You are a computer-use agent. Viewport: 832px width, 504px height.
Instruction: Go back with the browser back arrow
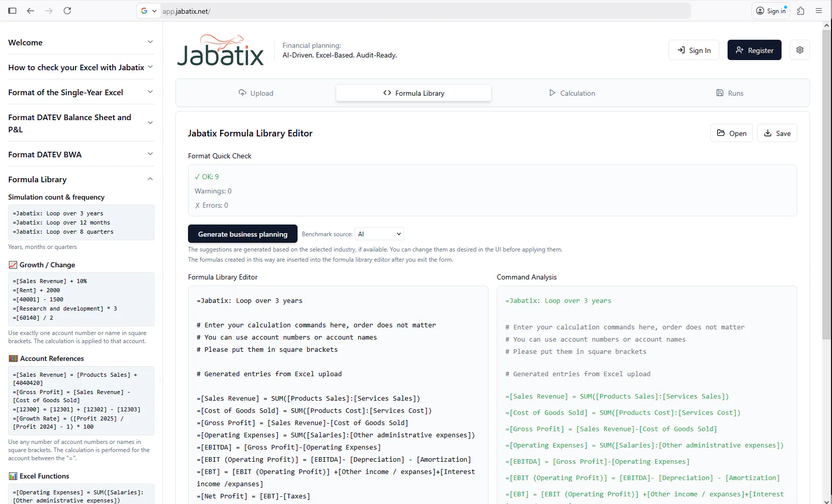31,11
